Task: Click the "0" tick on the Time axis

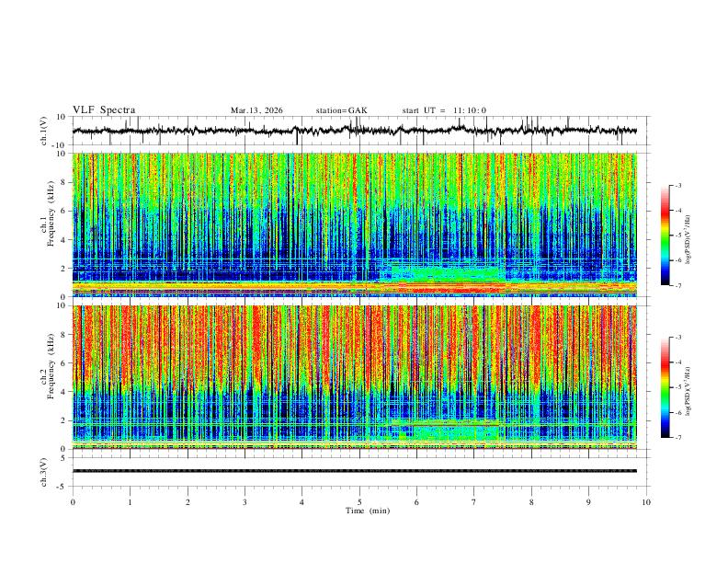Action: coord(73,502)
